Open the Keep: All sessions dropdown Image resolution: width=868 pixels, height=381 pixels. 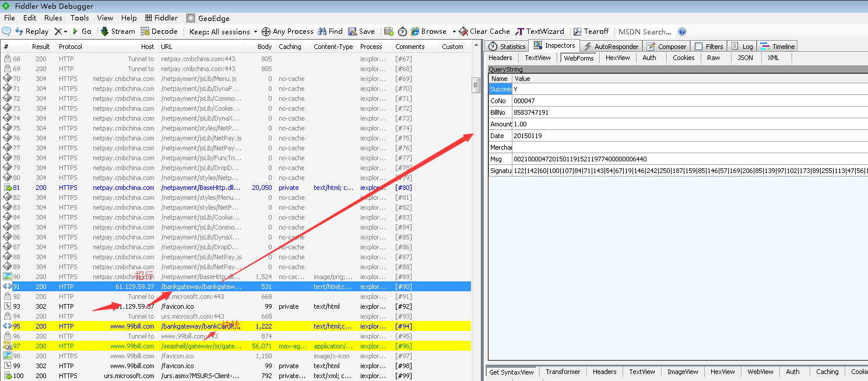coord(223,31)
